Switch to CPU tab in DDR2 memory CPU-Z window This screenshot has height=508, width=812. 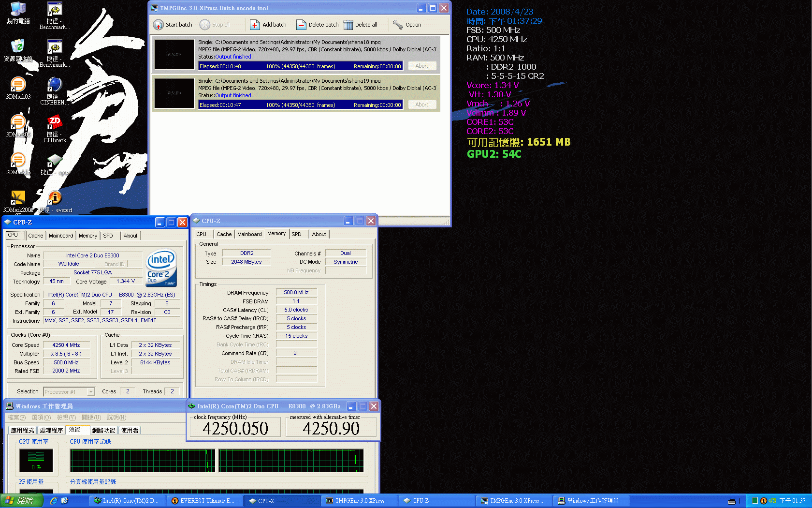pos(202,234)
